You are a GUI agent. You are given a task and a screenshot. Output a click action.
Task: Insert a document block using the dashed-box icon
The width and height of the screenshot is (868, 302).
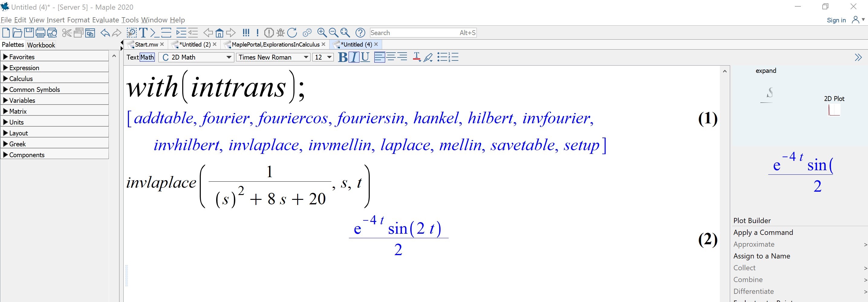[x=132, y=33]
